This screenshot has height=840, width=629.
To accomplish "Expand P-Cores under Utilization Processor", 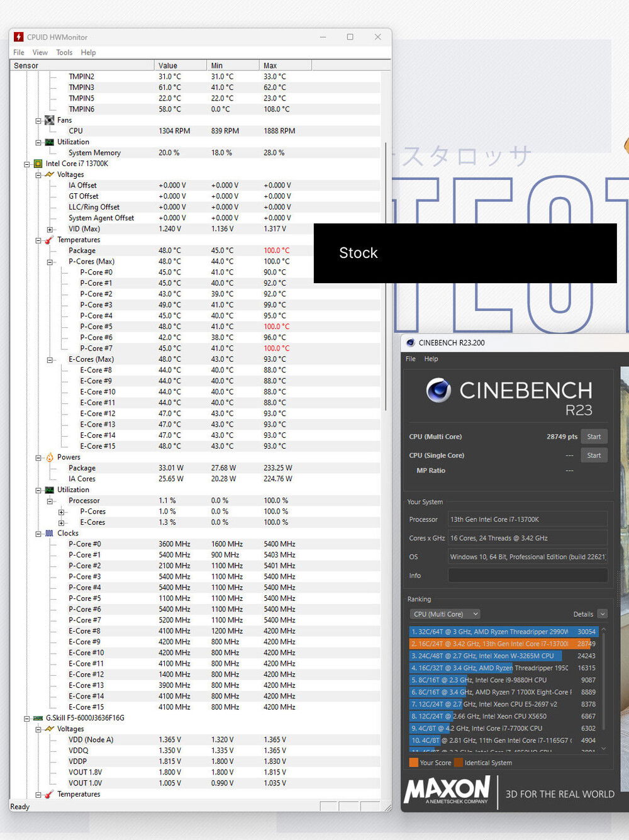I will click(x=61, y=512).
